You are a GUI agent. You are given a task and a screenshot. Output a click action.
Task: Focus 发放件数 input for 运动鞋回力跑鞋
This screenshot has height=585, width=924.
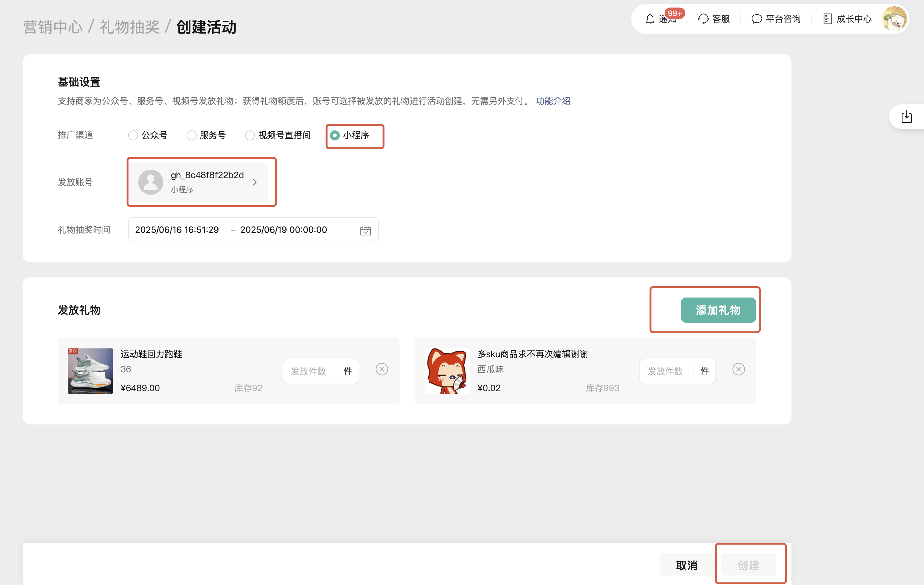tap(310, 371)
